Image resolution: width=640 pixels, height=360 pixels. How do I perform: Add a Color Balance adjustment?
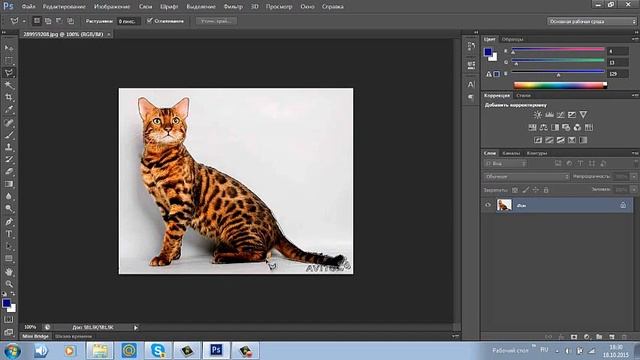[544, 127]
